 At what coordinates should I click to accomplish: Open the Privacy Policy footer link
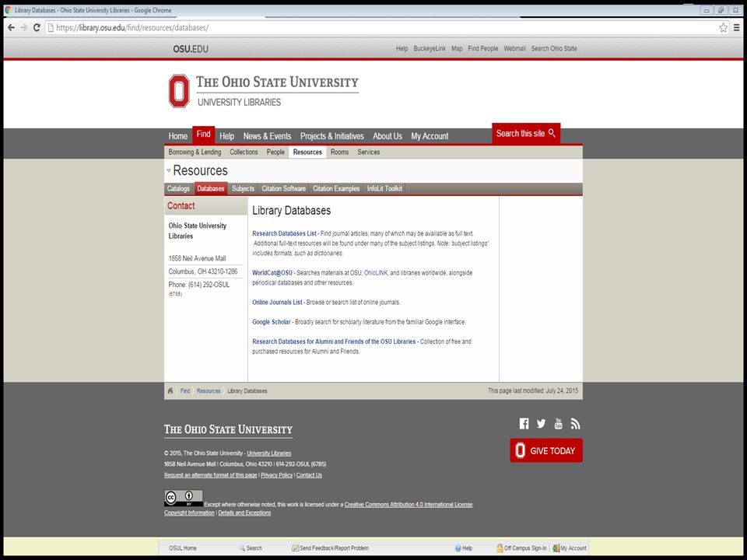tap(277, 475)
